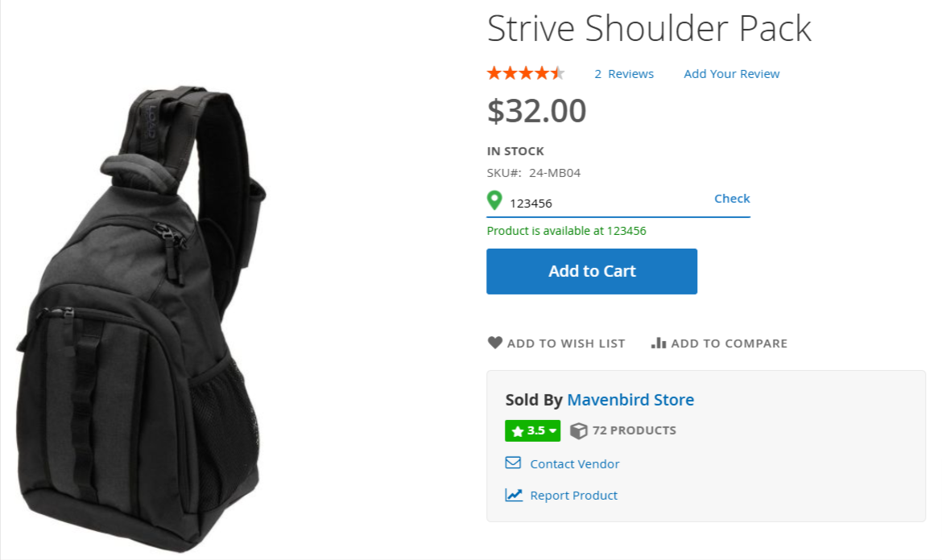942x560 pixels.
Task: Click Check to verify zip code
Action: [732, 198]
